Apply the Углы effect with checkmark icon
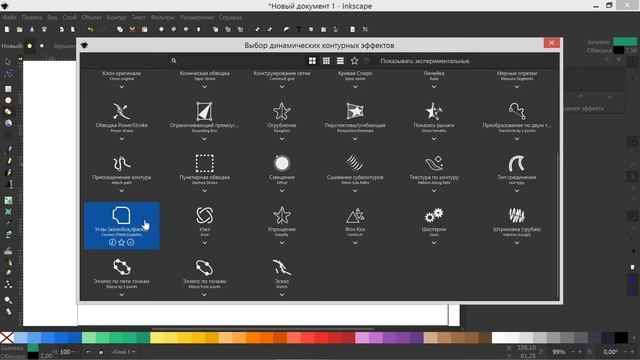This screenshot has width=640, height=360. (130, 242)
